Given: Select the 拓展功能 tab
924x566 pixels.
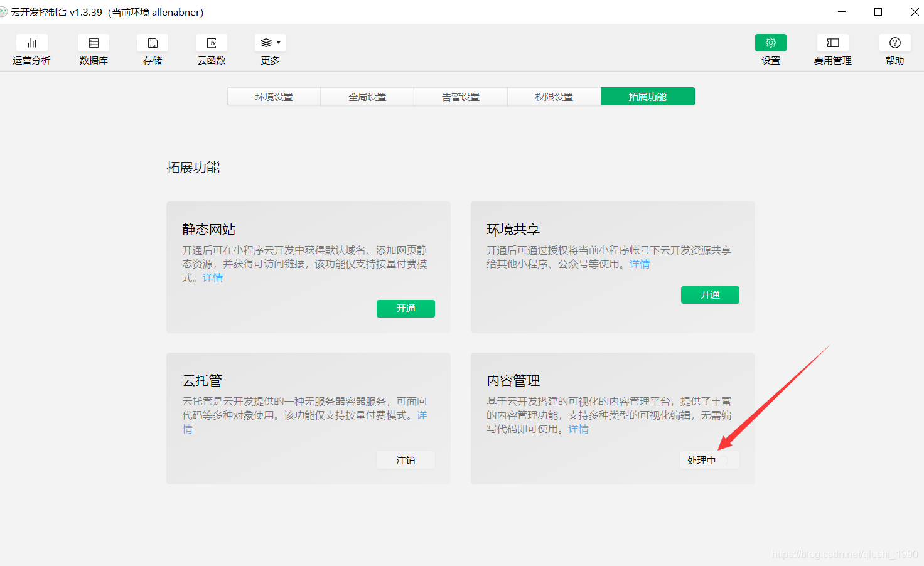Looking at the screenshot, I should (x=648, y=97).
